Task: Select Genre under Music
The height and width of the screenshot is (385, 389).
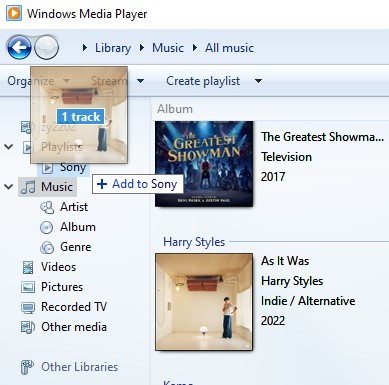Action: (x=76, y=247)
